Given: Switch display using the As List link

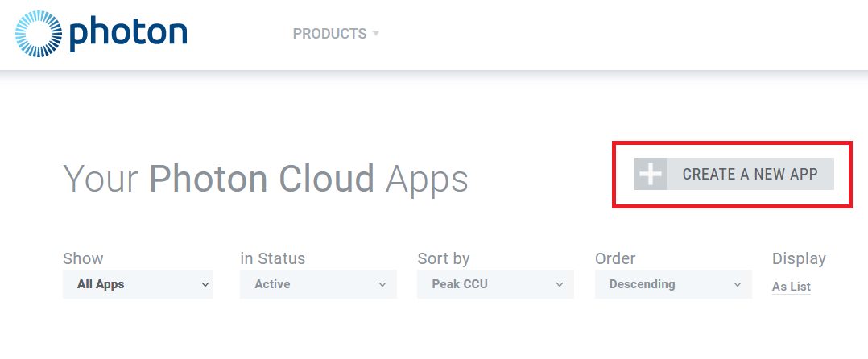Looking at the screenshot, I should [x=792, y=287].
